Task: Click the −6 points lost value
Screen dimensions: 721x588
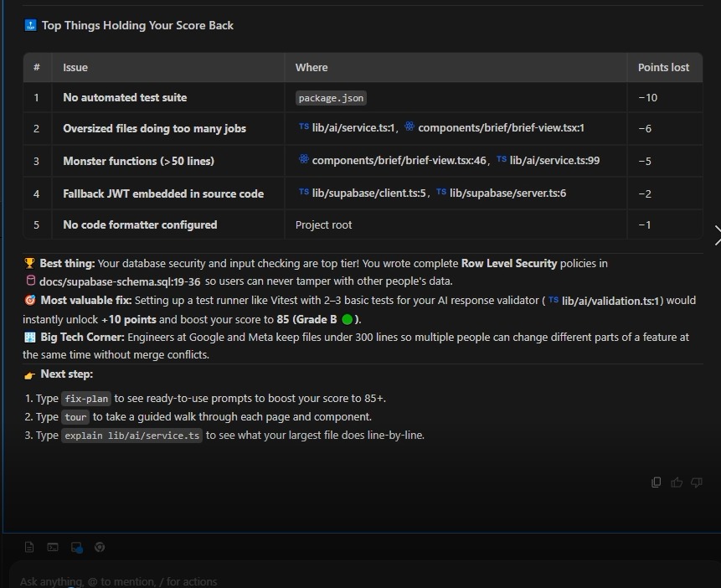Action: (x=645, y=128)
